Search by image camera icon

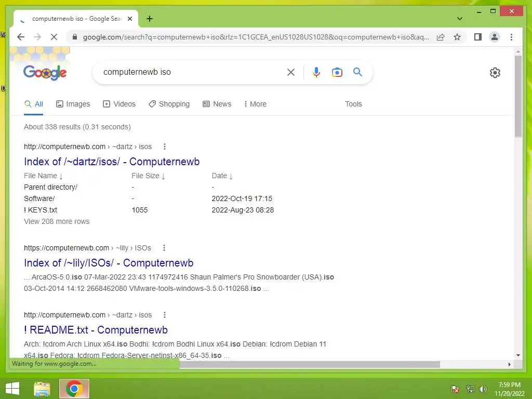click(337, 72)
